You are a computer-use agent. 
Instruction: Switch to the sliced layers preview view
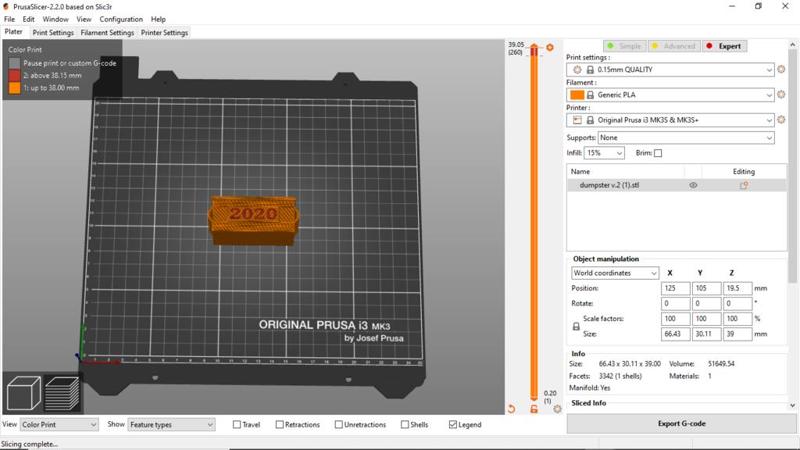(62, 393)
